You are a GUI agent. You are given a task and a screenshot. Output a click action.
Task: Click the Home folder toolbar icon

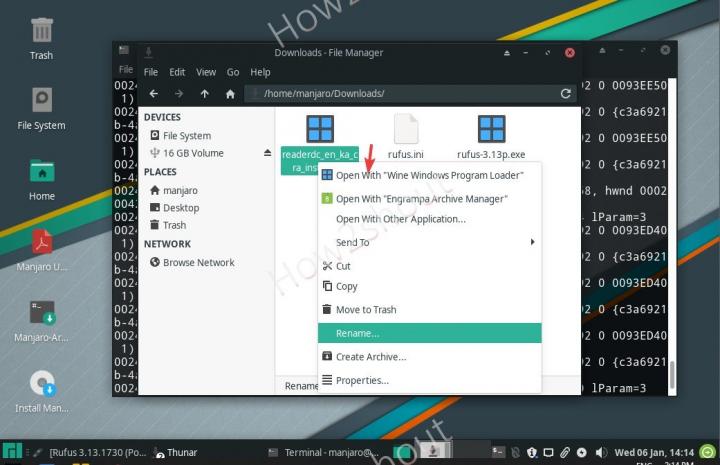[230, 93]
